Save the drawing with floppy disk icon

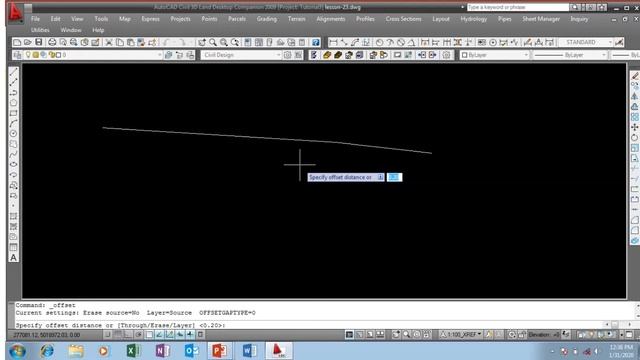click(39, 42)
